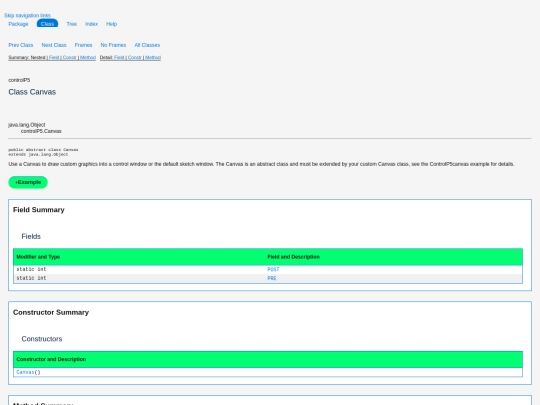Click static int in PRE row

tap(31, 278)
